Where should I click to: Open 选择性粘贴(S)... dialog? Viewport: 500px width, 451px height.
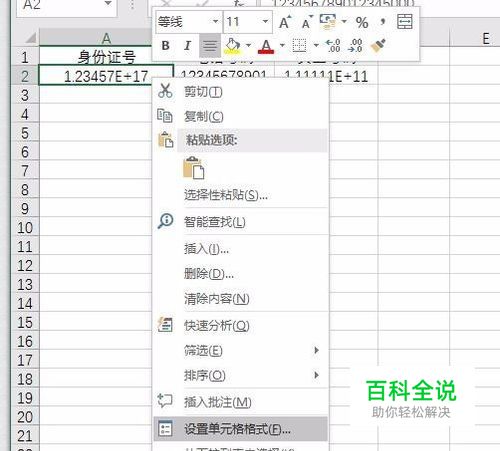pos(241,195)
